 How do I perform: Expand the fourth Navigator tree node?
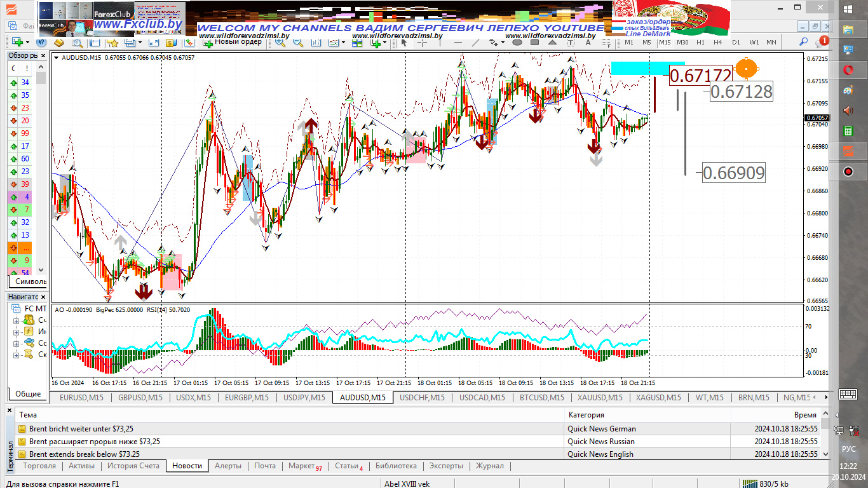pyautogui.click(x=17, y=355)
